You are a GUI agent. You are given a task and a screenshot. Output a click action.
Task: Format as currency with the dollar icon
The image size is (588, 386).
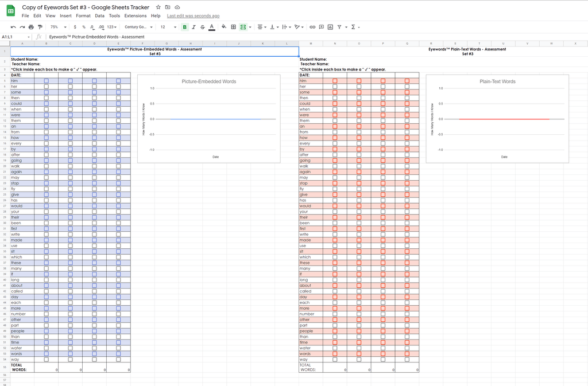click(x=75, y=27)
